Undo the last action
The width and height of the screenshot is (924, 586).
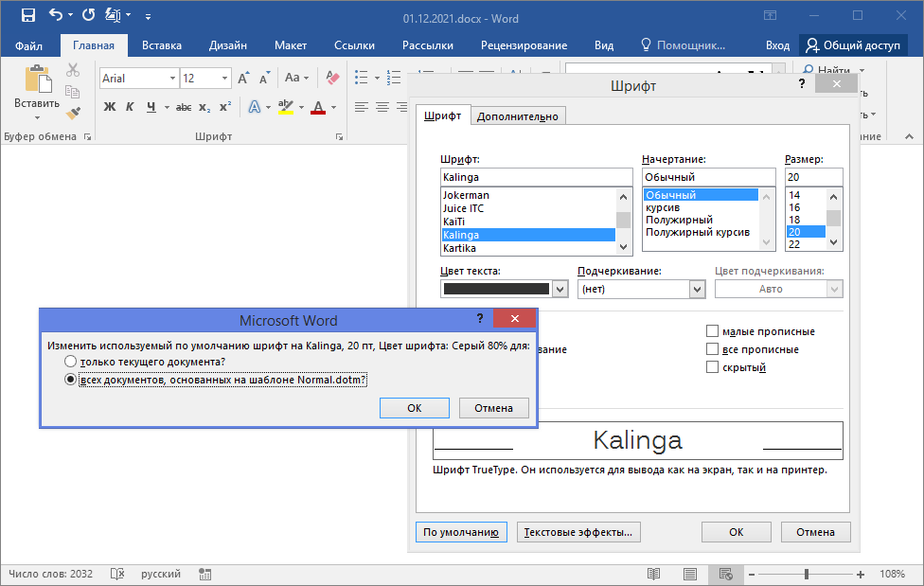pos(55,15)
